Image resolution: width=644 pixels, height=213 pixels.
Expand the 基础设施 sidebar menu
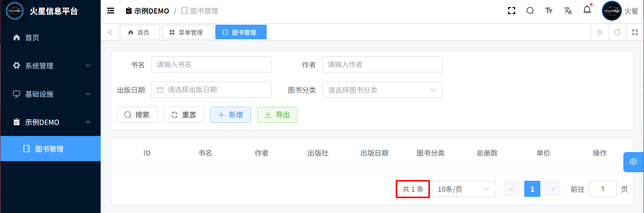pos(50,94)
